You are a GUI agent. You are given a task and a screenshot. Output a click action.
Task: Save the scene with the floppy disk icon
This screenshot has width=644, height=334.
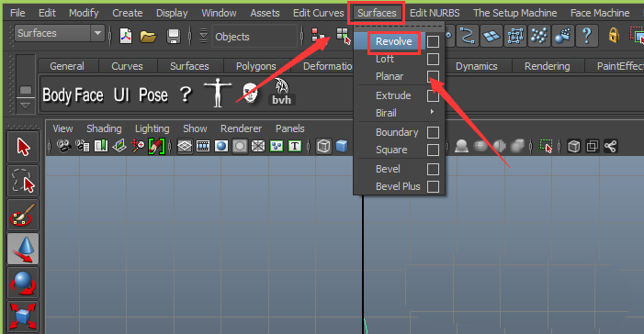(174, 37)
